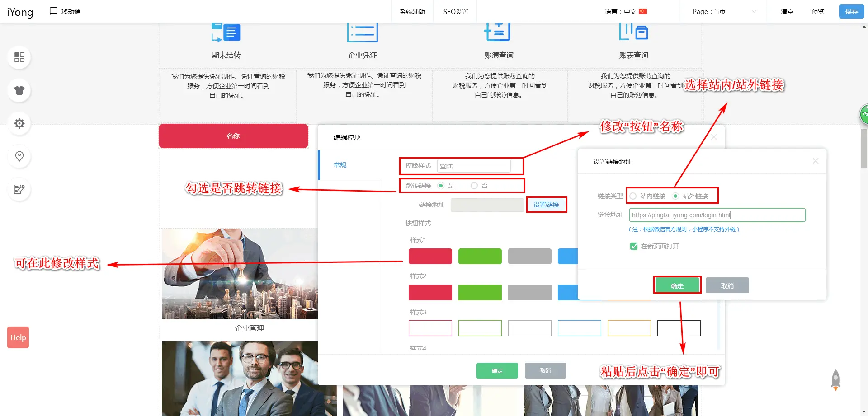Switch to mobile view via 移动端 icon
The width and height of the screenshot is (868, 416).
click(x=65, y=12)
